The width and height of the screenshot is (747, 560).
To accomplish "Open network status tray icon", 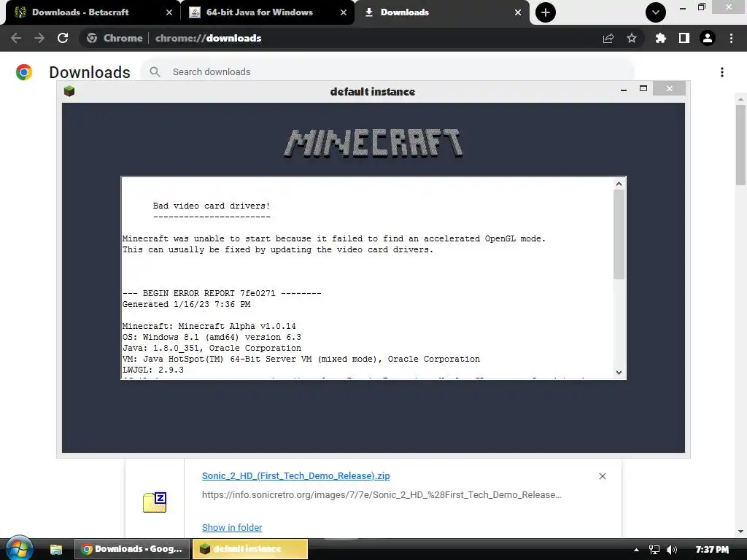I will (654, 550).
